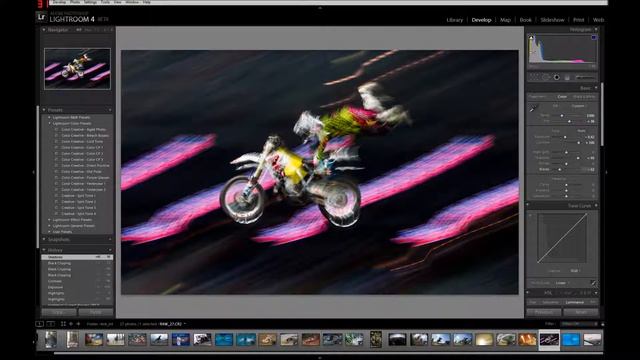Select main window display button 1

[40, 324]
